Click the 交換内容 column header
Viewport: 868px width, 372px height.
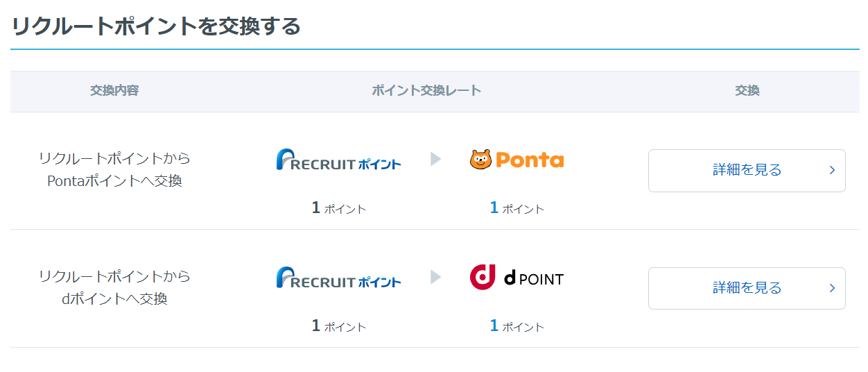[114, 90]
